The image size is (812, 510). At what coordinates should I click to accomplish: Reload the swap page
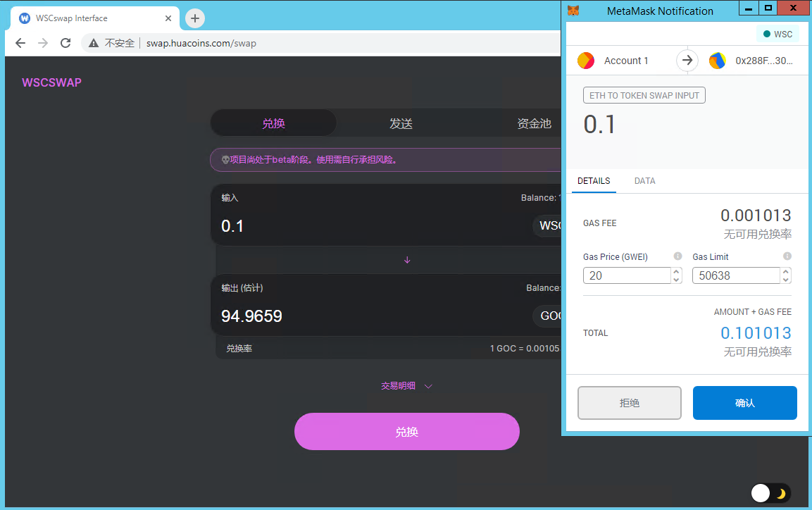pyautogui.click(x=65, y=43)
